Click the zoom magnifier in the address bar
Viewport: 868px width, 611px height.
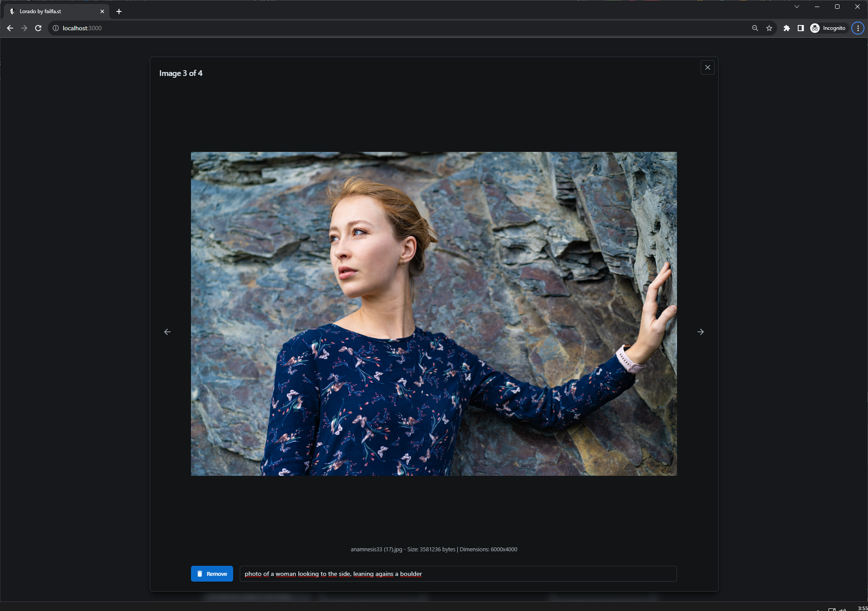[754, 28]
